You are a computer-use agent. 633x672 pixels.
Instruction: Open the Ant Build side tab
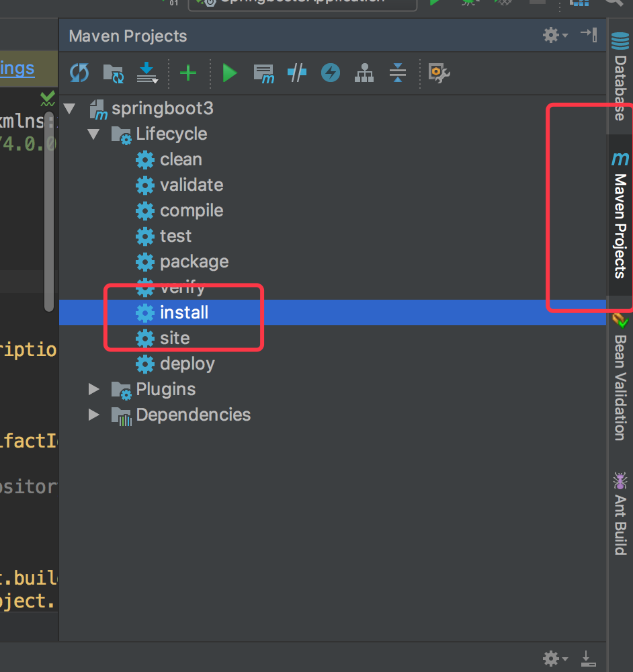pos(620,514)
